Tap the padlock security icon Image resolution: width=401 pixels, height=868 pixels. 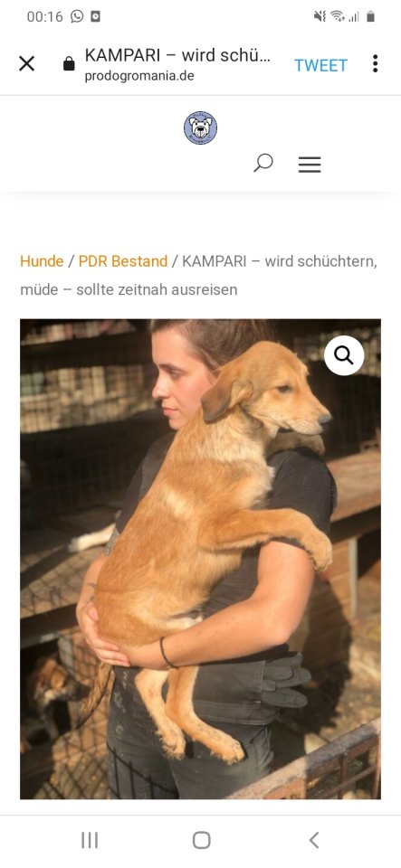[x=69, y=64]
